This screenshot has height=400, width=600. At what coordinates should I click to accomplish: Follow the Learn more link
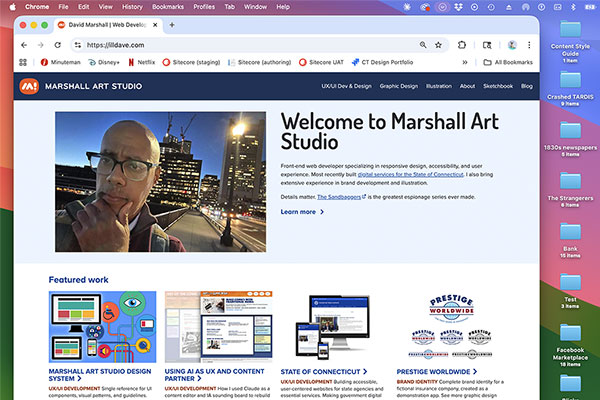click(301, 212)
